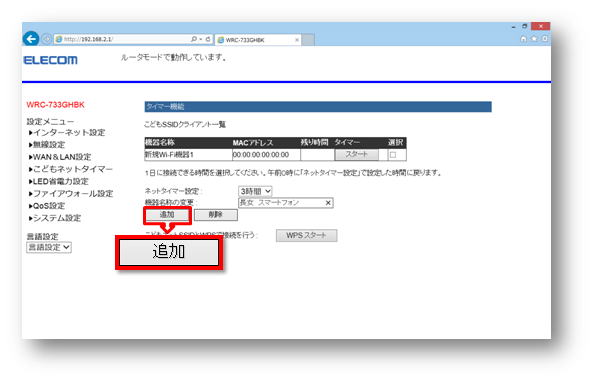This screenshot has height=381, width=593.
Task: Click the small 追加 button
Action: 167,215
